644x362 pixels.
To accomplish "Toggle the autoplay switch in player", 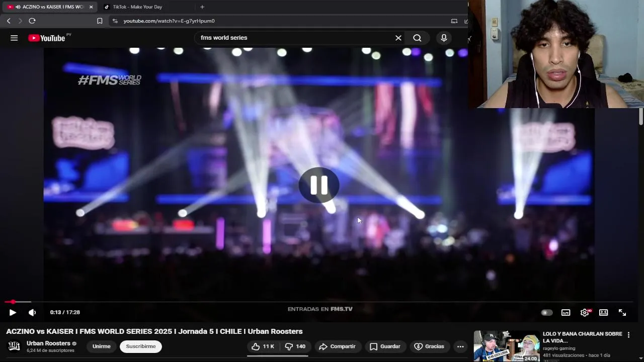I will pos(546,312).
